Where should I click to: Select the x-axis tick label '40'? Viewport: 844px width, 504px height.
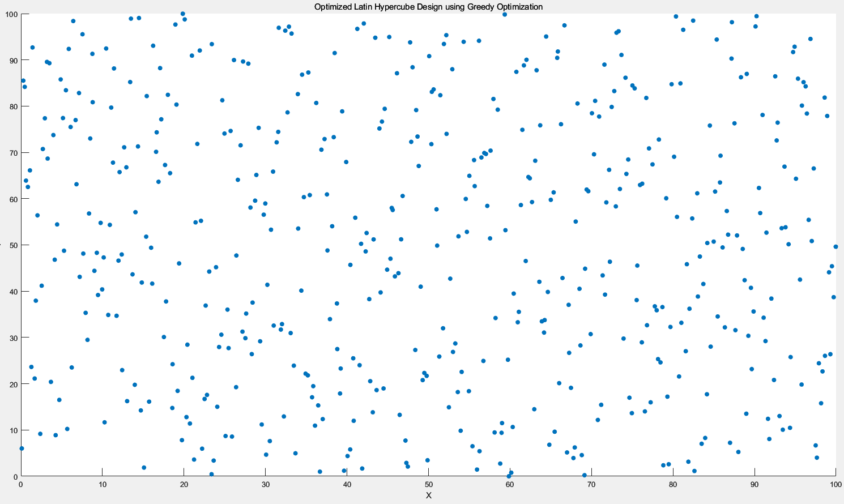pyautogui.click(x=347, y=485)
